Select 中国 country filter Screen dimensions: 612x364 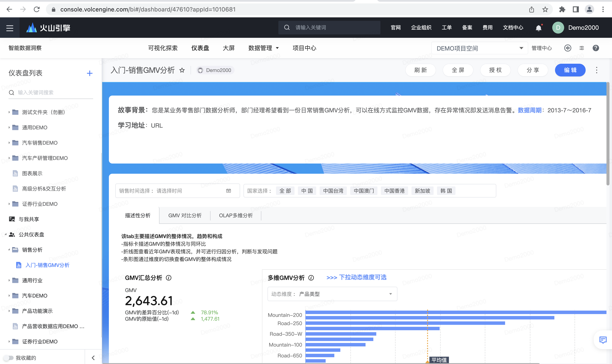pyautogui.click(x=307, y=190)
